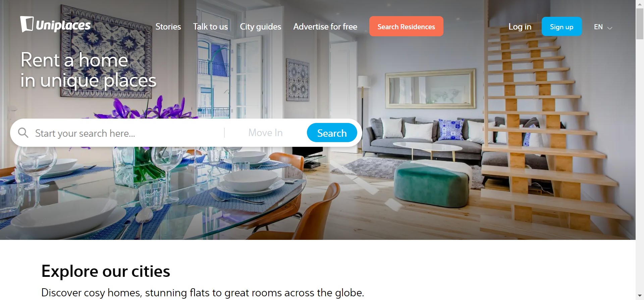Open the Move In date picker
Image resolution: width=644 pixels, height=300 pixels.
265,133
